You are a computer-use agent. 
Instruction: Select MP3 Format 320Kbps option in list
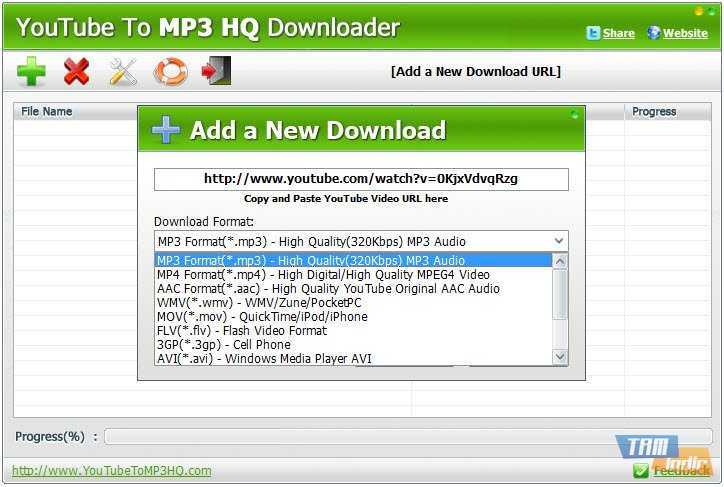(353, 260)
